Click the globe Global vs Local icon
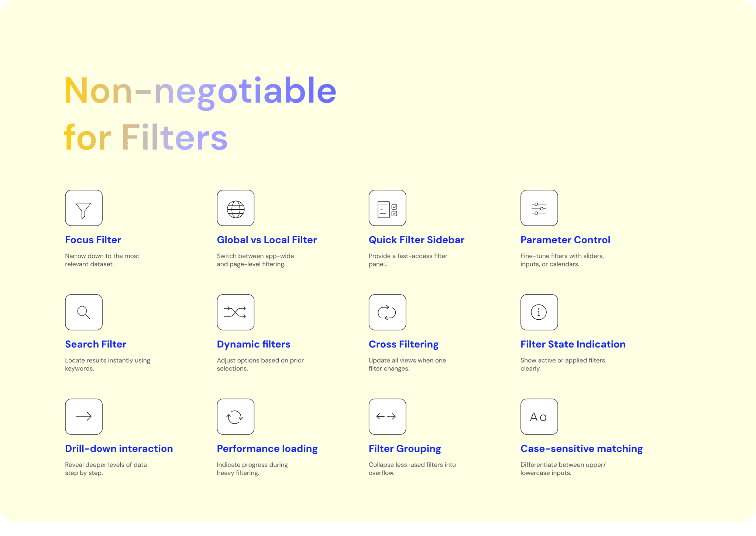 coord(236,208)
